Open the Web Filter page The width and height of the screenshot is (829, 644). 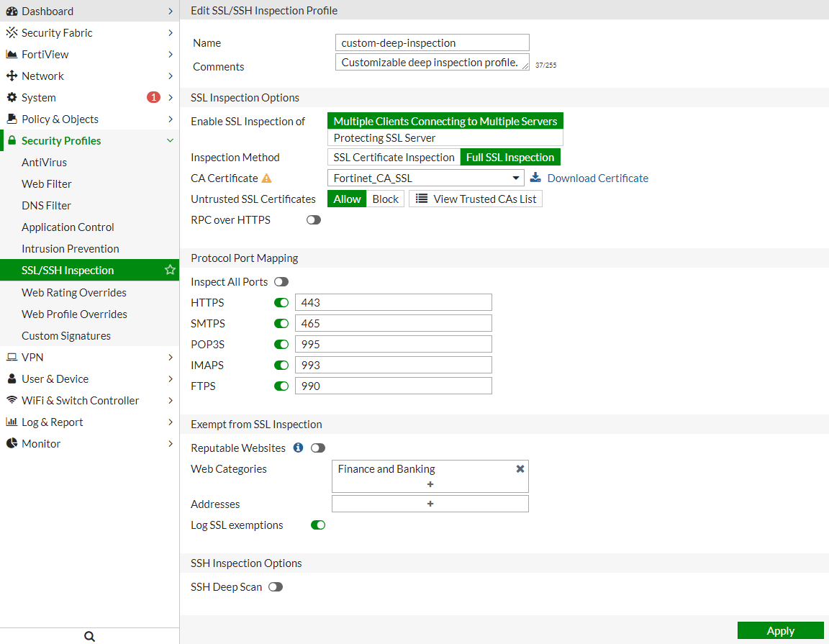point(47,184)
